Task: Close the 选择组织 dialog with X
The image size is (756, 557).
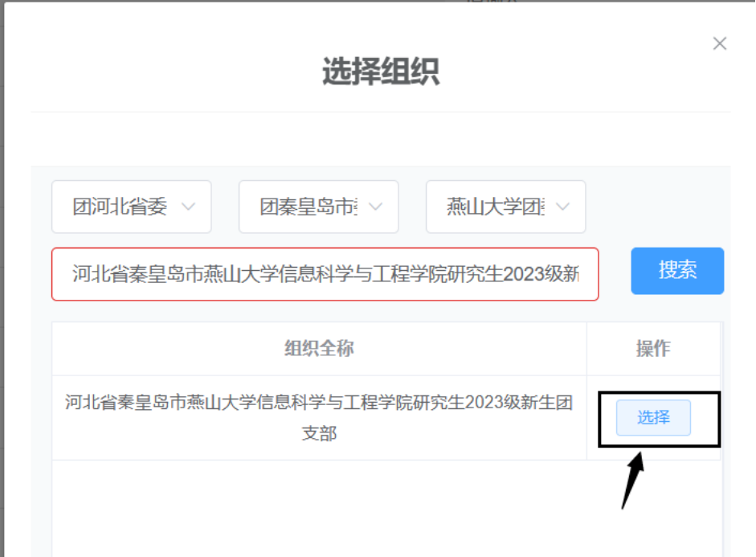Action: [720, 43]
